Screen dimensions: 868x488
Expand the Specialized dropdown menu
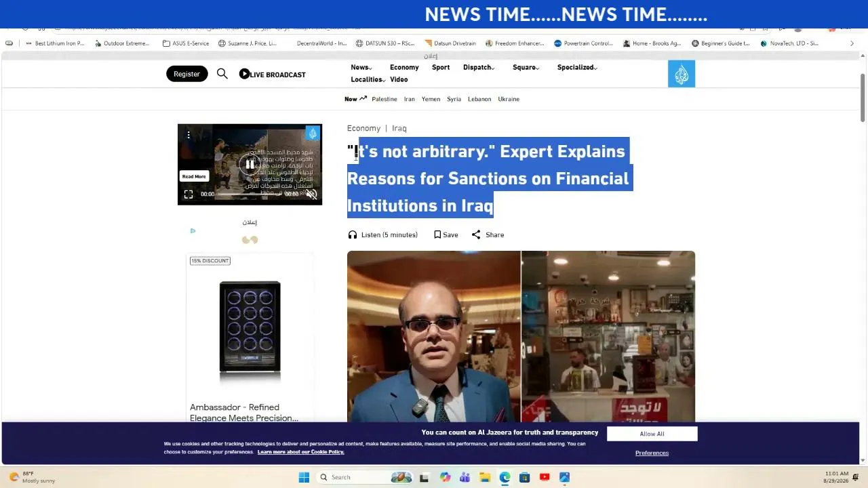pos(577,67)
